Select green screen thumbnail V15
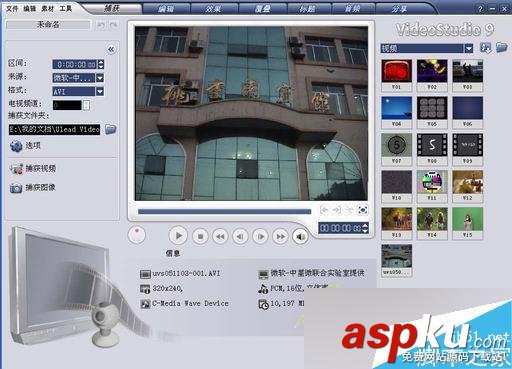 tap(467, 223)
